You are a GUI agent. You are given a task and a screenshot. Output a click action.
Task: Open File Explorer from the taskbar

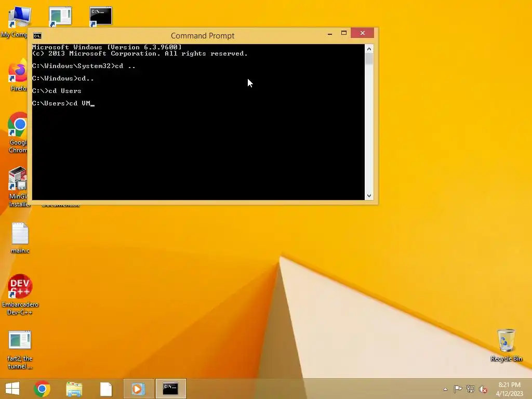74,389
